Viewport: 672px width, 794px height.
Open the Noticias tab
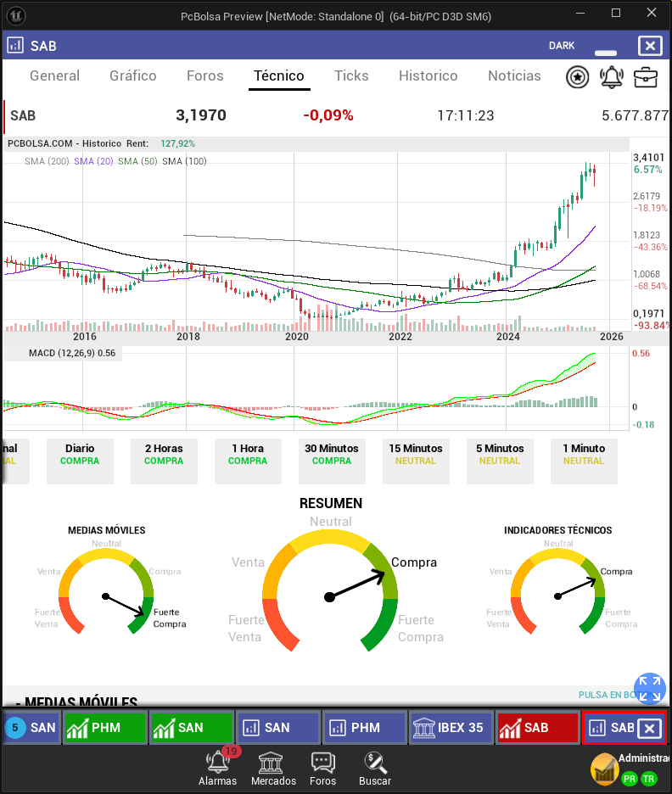pos(514,76)
